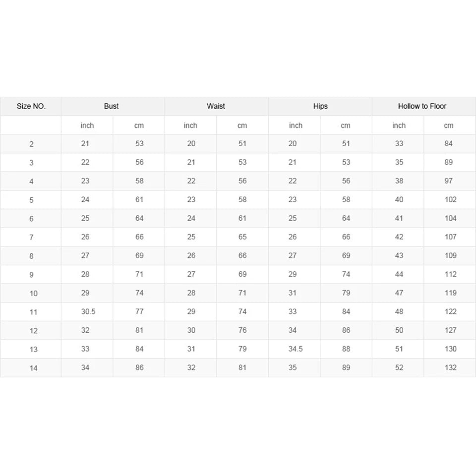Screen dimensions: 476x476
Task: Click the Hollow to Floor header
Action: 422,106
